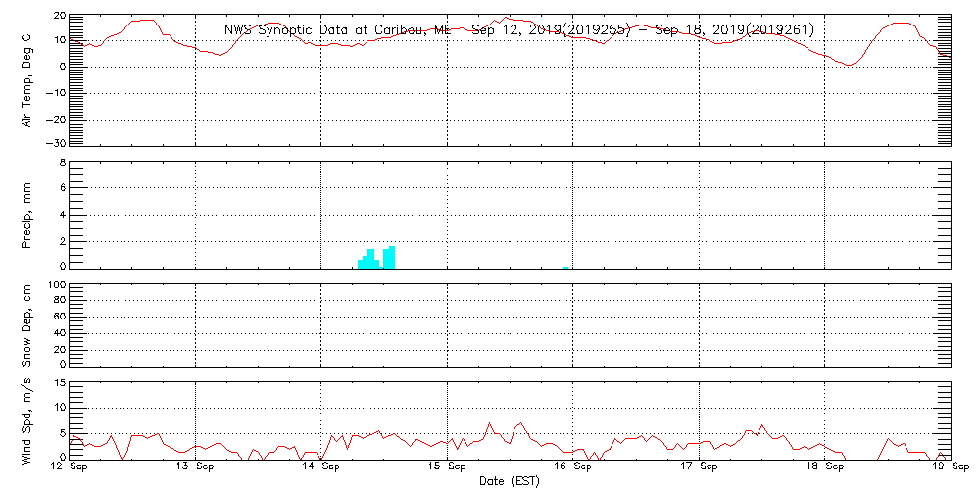This screenshot has width=980, height=490.
Task: Click the 'Date (EST)' x-axis title
Action: coord(510,481)
